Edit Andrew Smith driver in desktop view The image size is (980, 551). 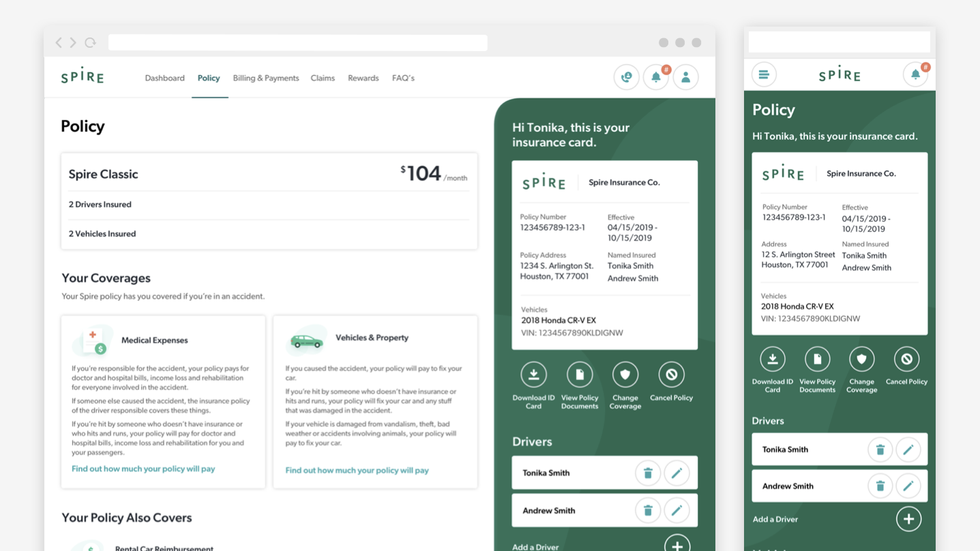[x=677, y=510]
